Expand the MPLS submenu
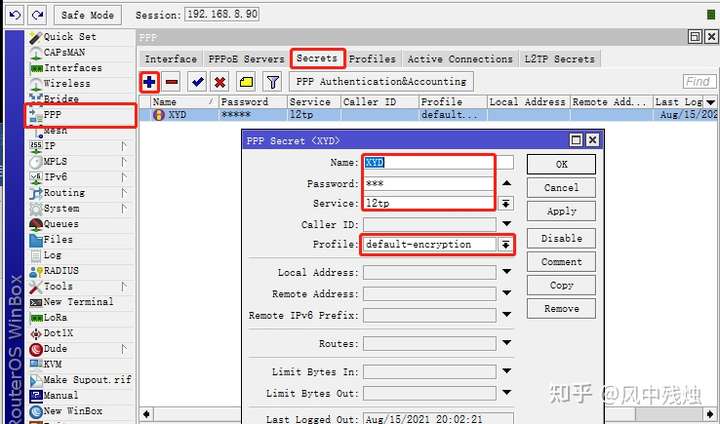This screenshot has height=424, width=720. pos(124,162)
